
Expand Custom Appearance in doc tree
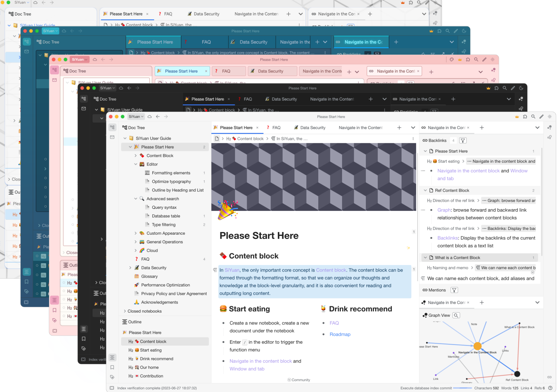tap(136, 233)
